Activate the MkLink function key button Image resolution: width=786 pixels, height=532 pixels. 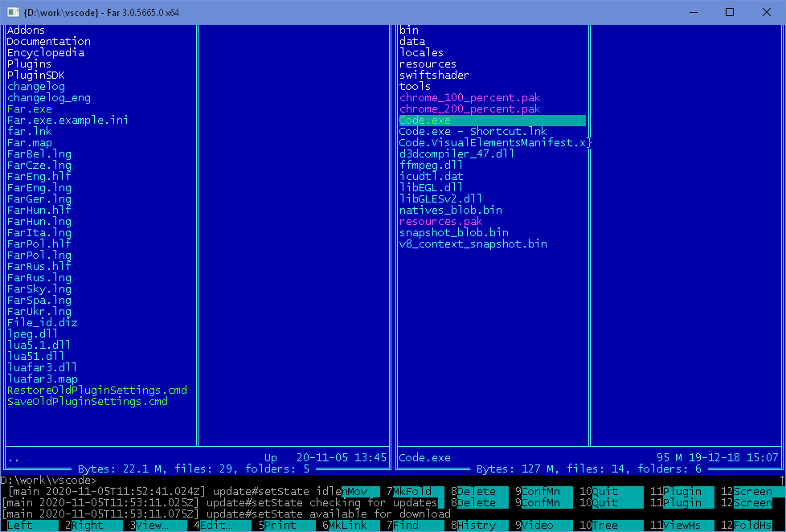346,524
